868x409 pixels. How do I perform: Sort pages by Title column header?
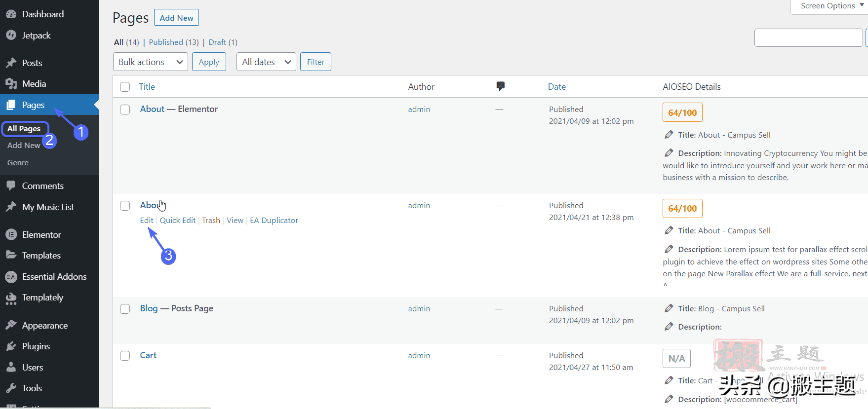pyautogui.click(x=147, y=86)
